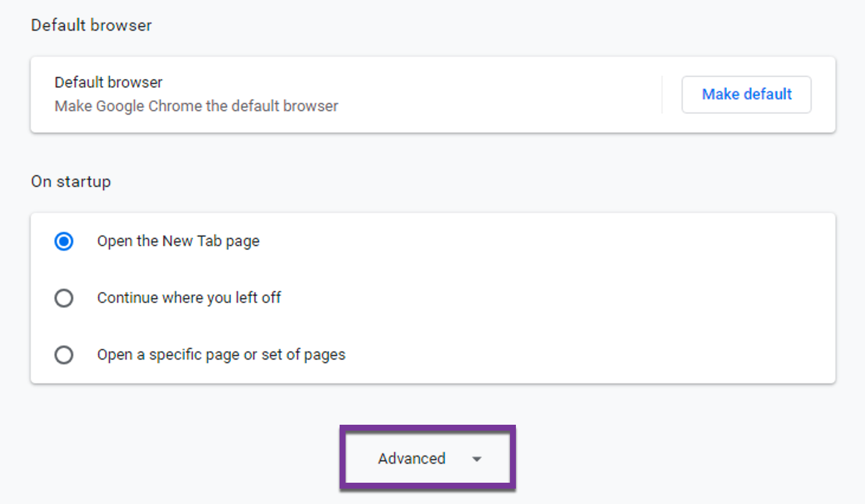Image resolution: width=865 pixels, height=504 pixels.
Task: Click the vertical divider left of Make default
Action: 662,95
